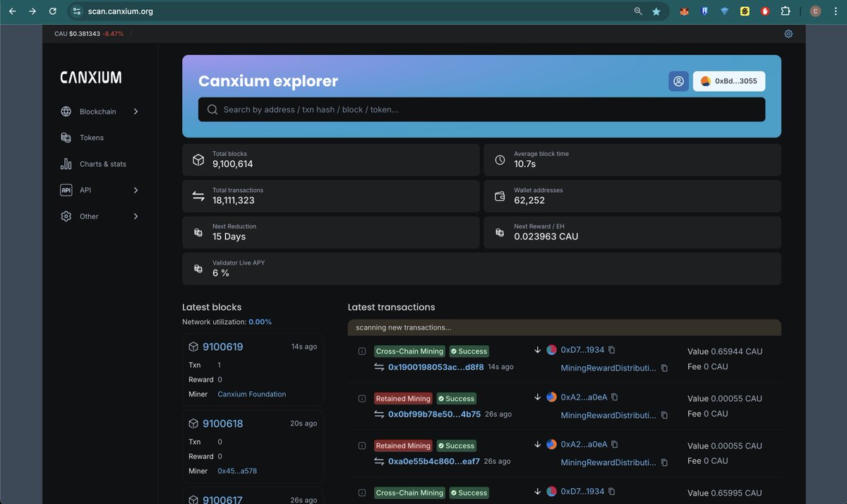Viewport: 847px width, 504px height.
Task: Open connected wallet 0xBd...3055 button
Action: click(729, 81)
